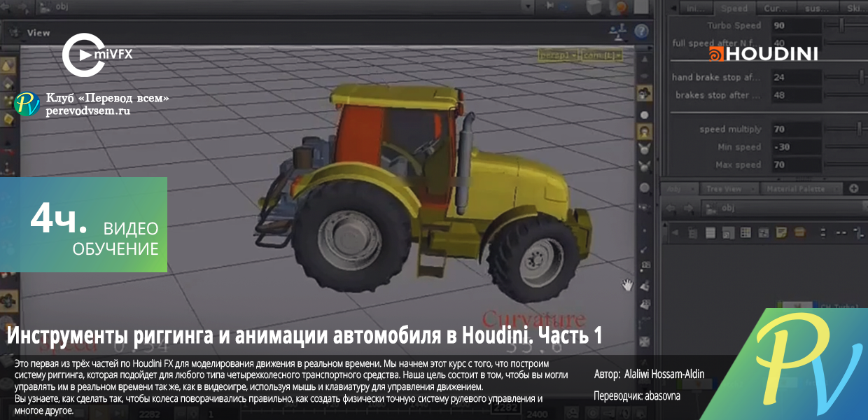Click the gray sphere icon near network tabs
Viewport: 868px width, 420px height.
click(x=645, y=187)
